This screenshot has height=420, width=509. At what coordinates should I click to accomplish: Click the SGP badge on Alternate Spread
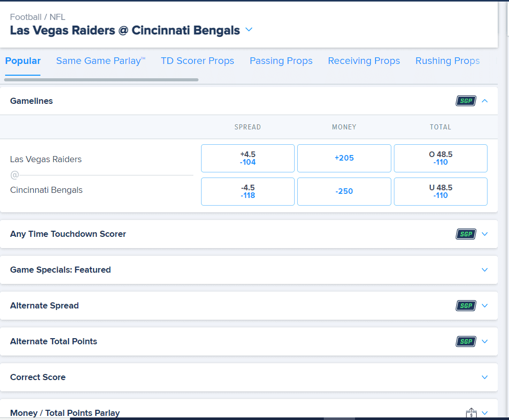466,306
